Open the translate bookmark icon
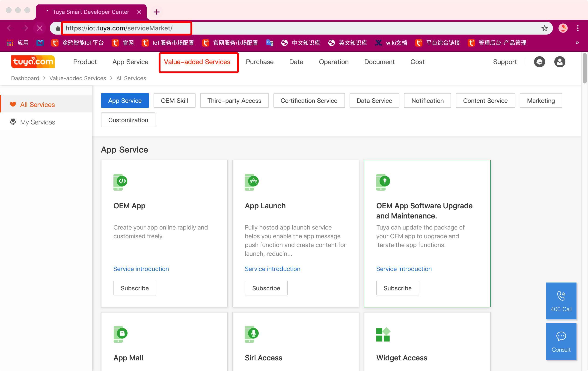The height and width of the screenshot is (371, 588). tap(270, 43)
